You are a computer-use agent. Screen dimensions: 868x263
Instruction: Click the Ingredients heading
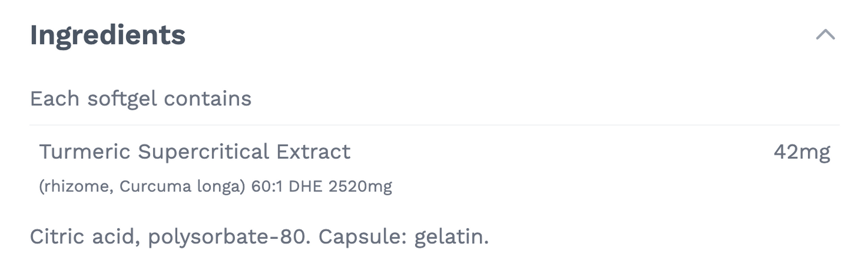[108, 35]
